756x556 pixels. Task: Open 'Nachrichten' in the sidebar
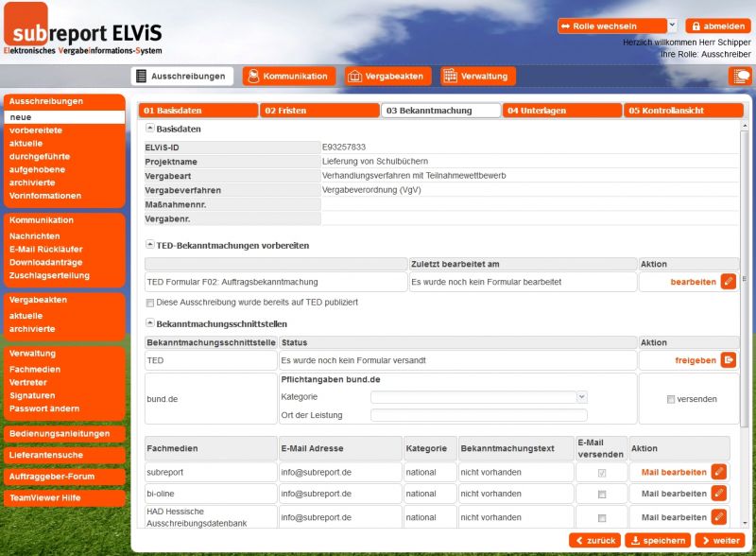pos(34,236)
